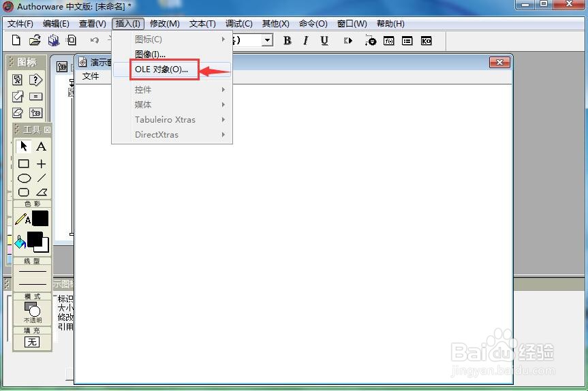Open the line style selector

click(x=32, y=277)
